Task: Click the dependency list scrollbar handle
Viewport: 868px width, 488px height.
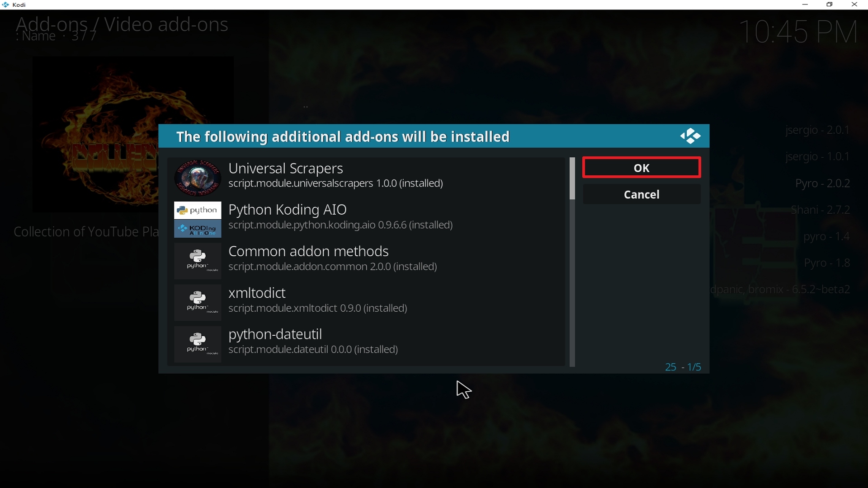Action: [x=572, y=179]
